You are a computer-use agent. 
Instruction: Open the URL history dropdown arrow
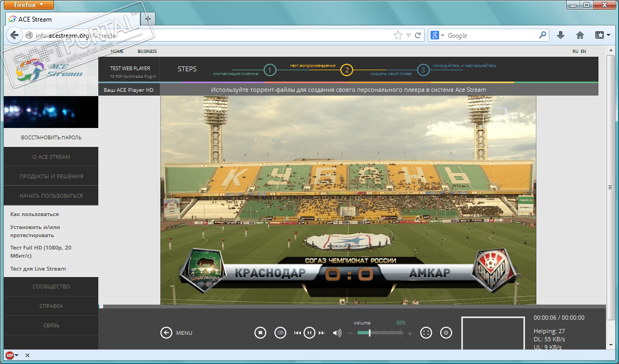click(x=408, y=35)
